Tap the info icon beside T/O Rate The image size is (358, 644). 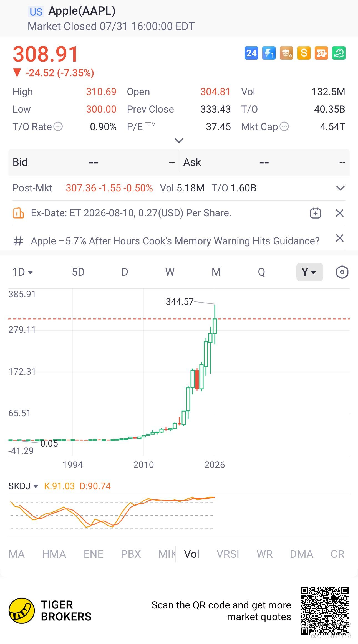[x=58, y=126]
